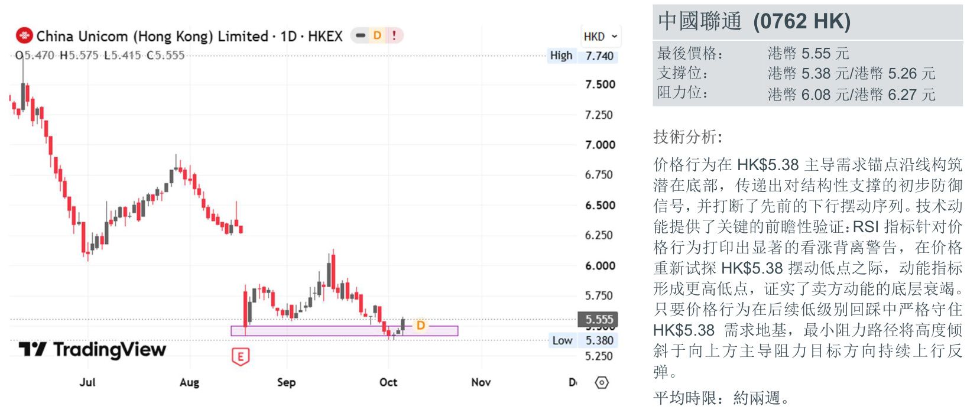This screenshot has height=416, width=980.
Task: Click the Jul label on time axis
Action: click(x=87, y=382)
